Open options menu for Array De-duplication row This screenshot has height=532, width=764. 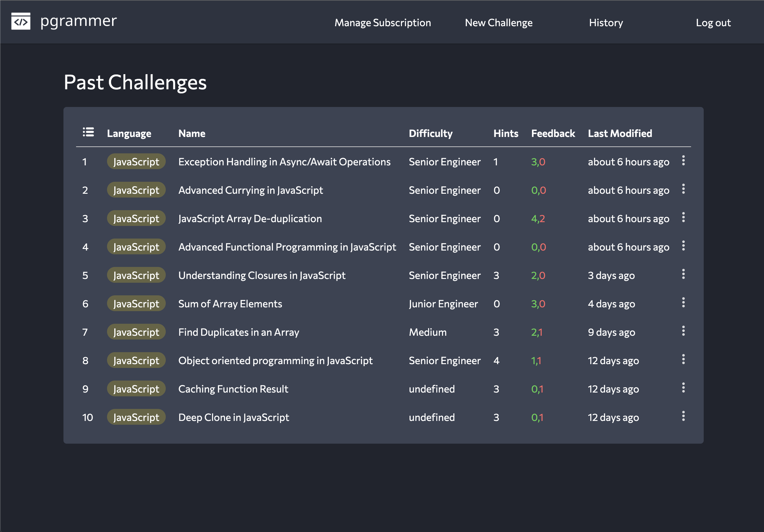coord(683,217)
